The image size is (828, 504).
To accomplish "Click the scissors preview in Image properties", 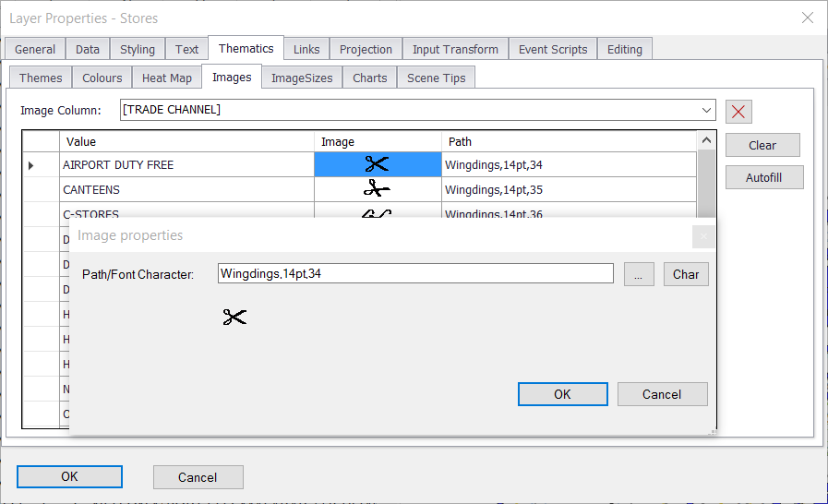I will click(x=234, y=318).
